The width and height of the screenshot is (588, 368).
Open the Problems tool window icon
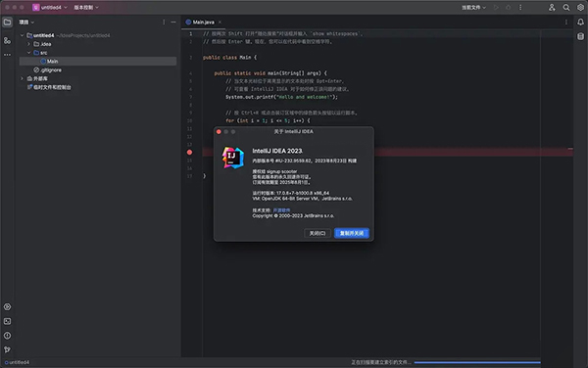[7, 336]
